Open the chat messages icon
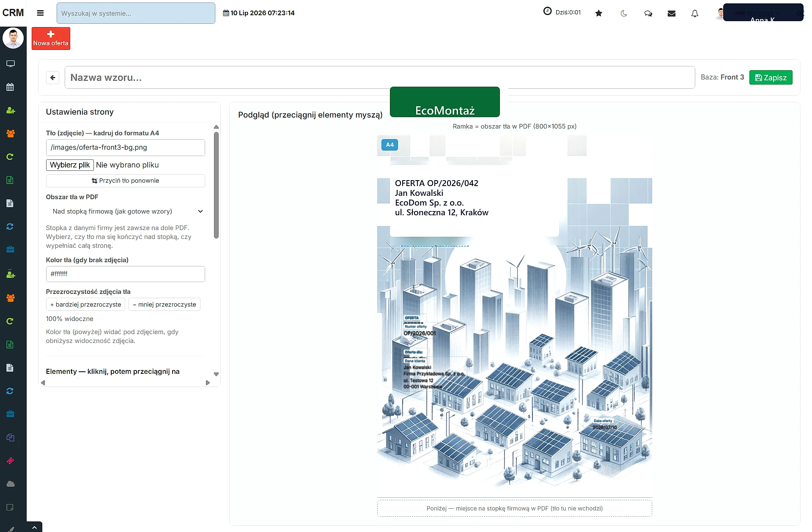The image size is (812, 532). click(x=648, y=13)
